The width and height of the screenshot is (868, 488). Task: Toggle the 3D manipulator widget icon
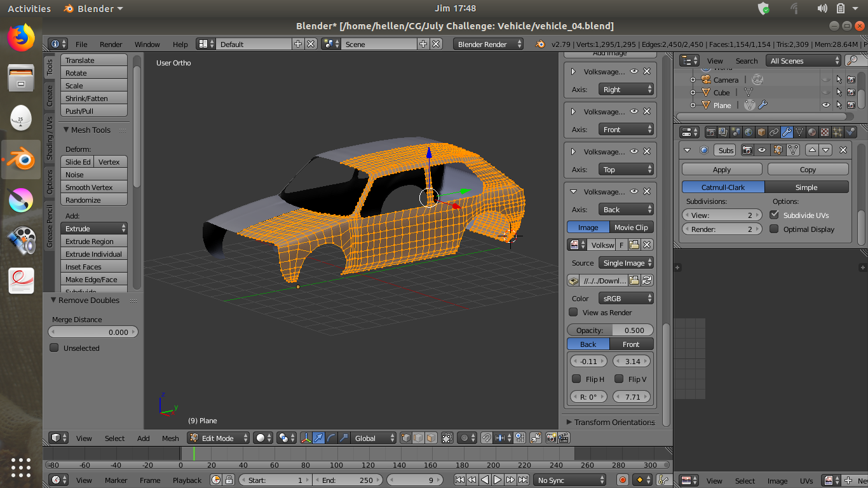306,438
